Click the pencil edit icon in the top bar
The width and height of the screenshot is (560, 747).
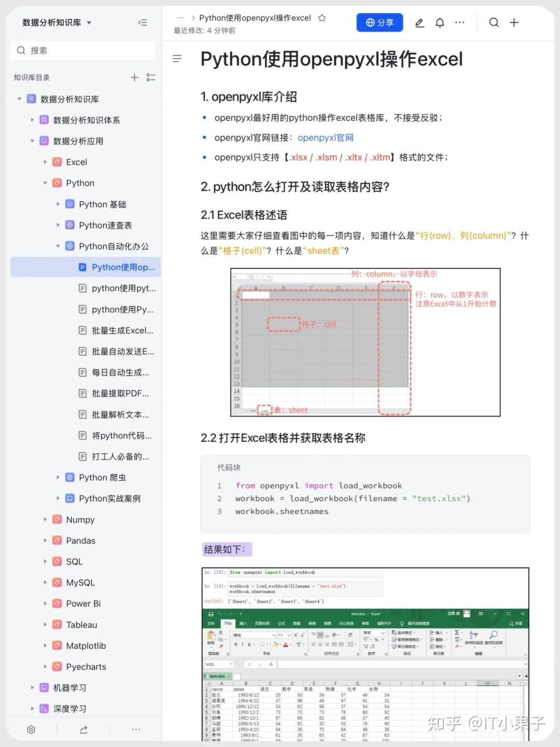pyautogui.click(x=419, y=22)
